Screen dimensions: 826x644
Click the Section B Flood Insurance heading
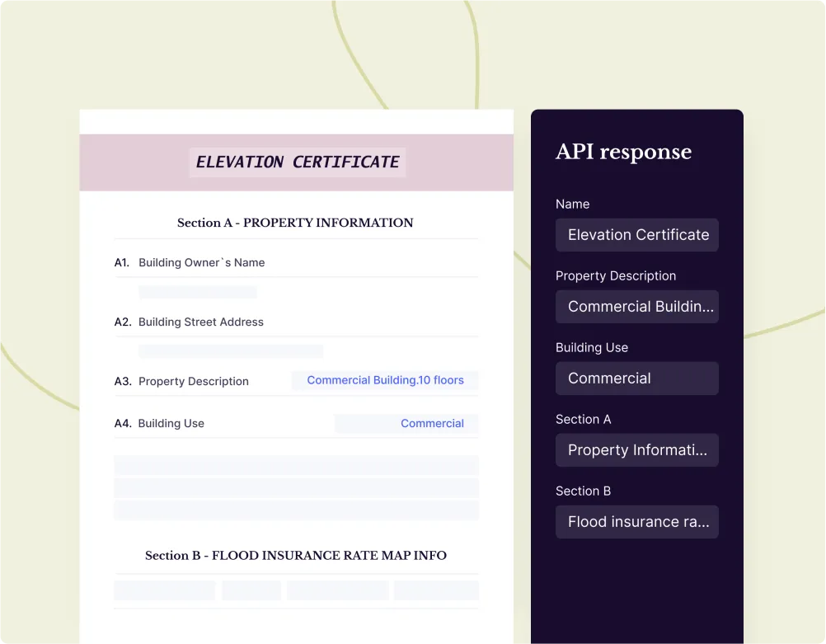[x=295, y=556]
